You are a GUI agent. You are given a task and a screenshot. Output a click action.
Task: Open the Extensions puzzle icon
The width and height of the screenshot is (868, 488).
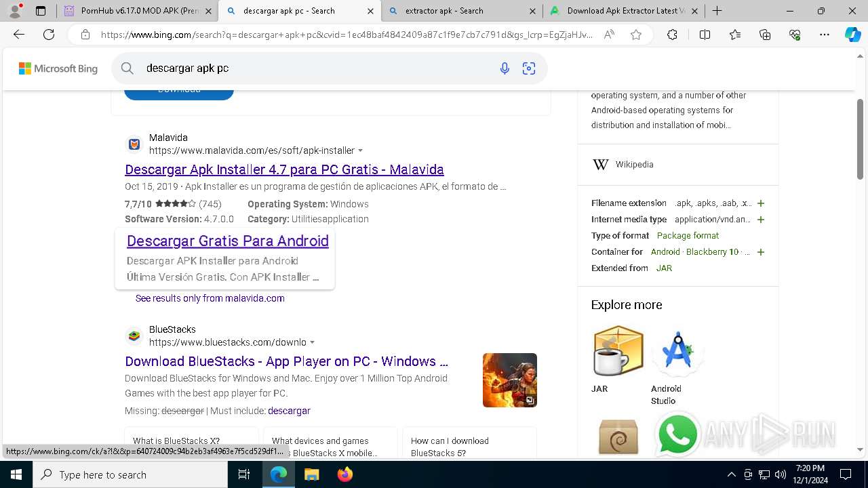672,35
